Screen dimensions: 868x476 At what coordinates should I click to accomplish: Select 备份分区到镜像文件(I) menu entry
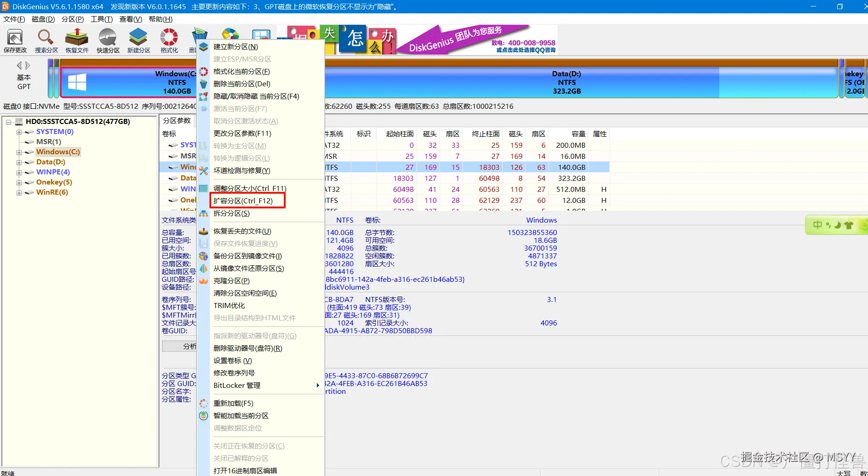[248, 256]
